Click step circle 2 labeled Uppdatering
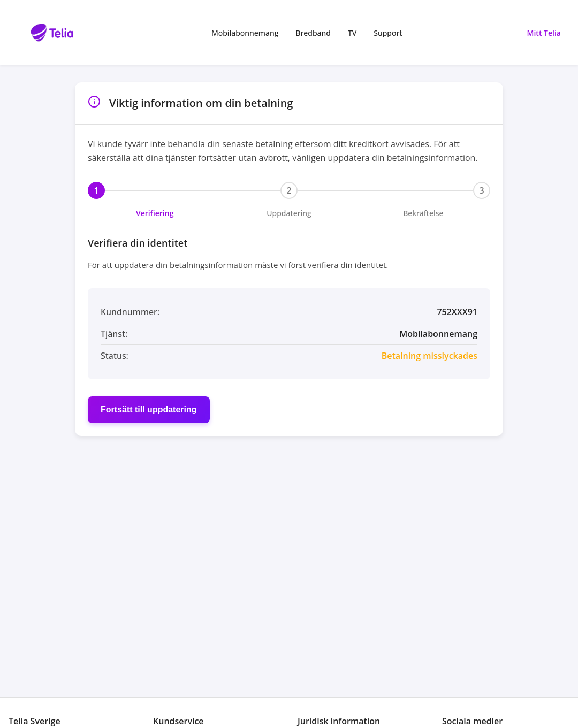The height and width of the screenshot is (728, 578). 289,190
